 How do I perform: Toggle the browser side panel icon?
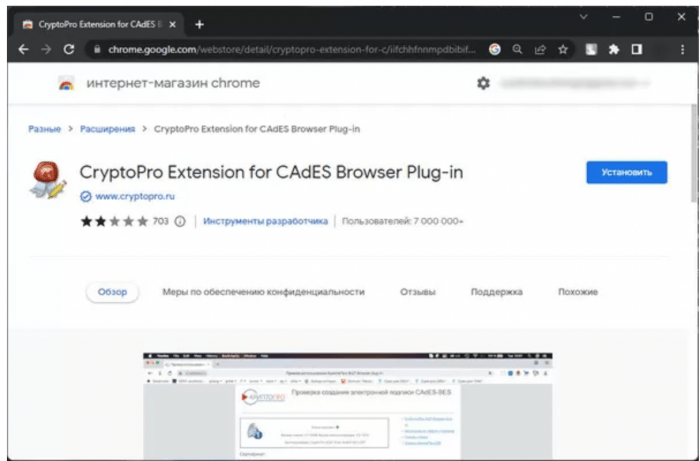637,50
